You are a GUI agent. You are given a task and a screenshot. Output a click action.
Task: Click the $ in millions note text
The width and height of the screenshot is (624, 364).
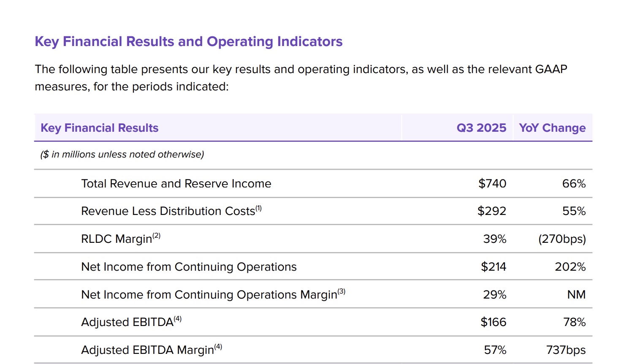(x=122, y=155)
